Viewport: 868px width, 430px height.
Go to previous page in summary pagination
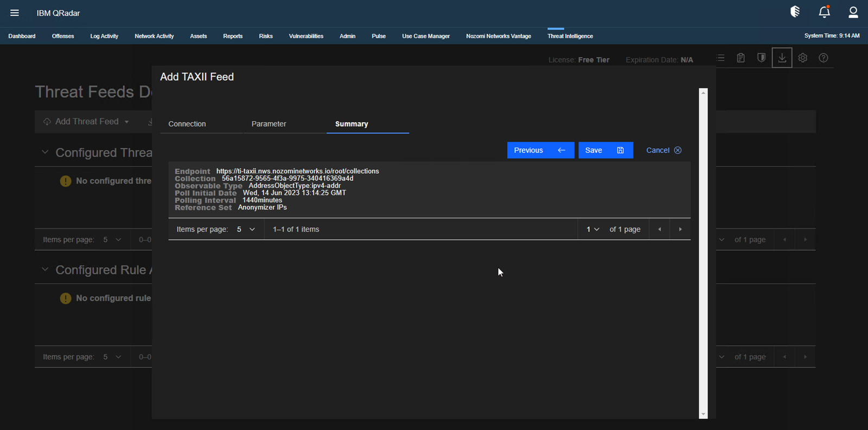coord(660,229)
